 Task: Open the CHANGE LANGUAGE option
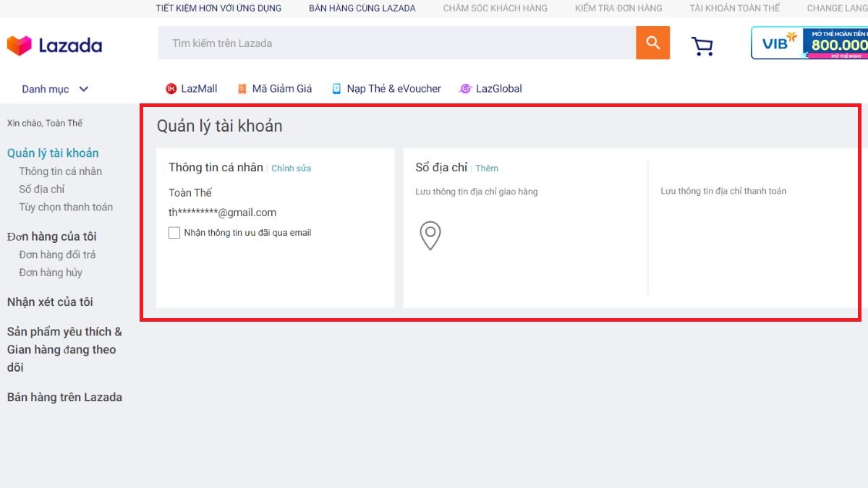[839, 8]
